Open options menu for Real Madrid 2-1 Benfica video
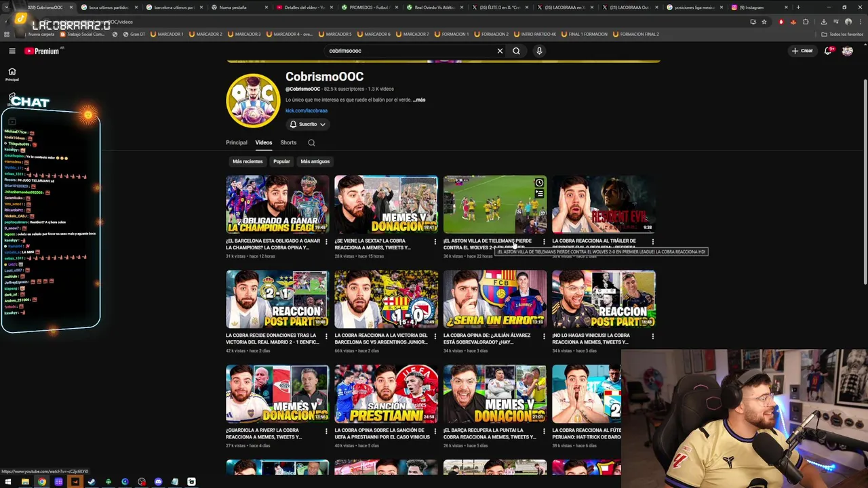The width and height of the screenshot is (868, 488). coord(326,336)
